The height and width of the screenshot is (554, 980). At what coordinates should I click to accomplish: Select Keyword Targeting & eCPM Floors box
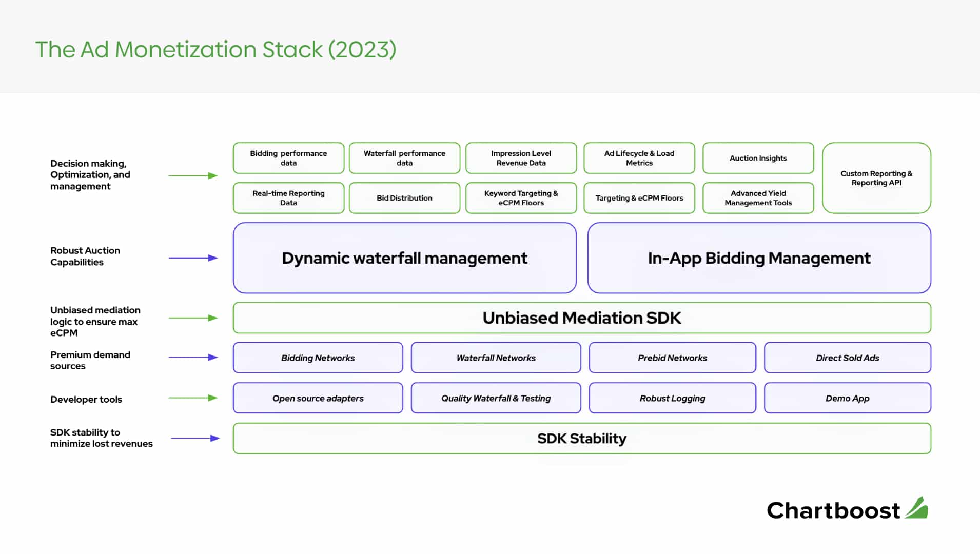point(521,198)
